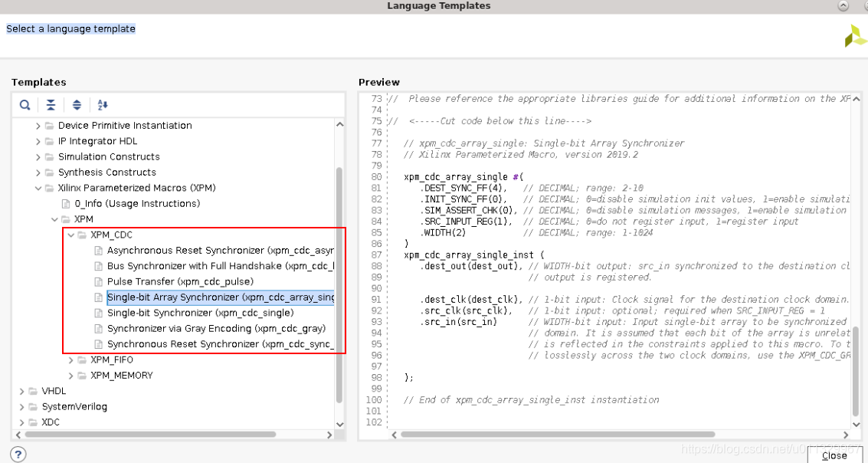Click the Close button
868x463 pixels.
(834, 455)
